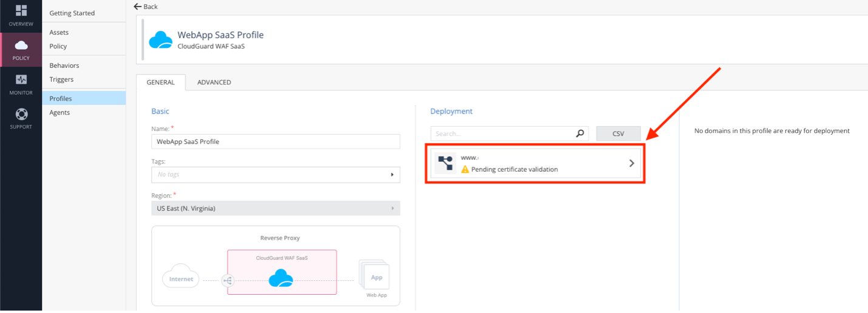This screenshot has width=868, height=313.
Task: Click the CloudGuard WAF SaaS profile logo
Action: tap(161, 40)
